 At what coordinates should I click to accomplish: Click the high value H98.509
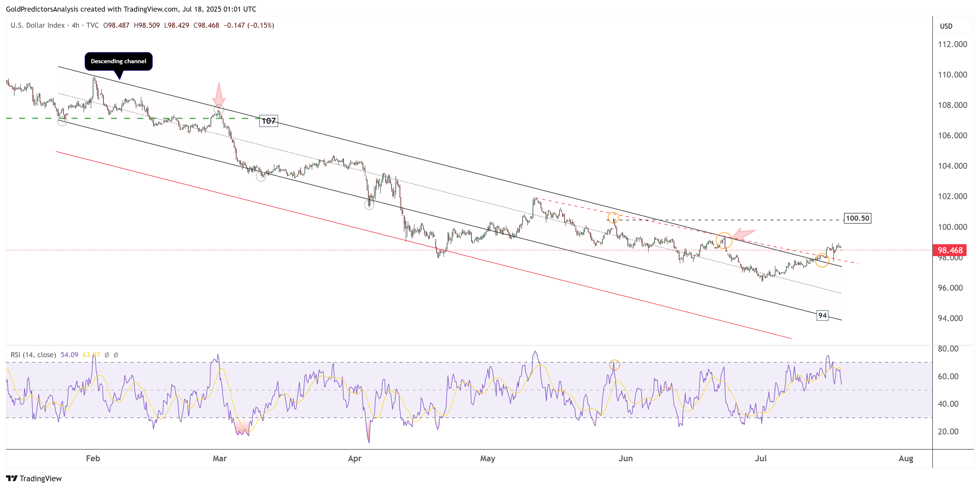pyautogui.click(x=146, y=25)
